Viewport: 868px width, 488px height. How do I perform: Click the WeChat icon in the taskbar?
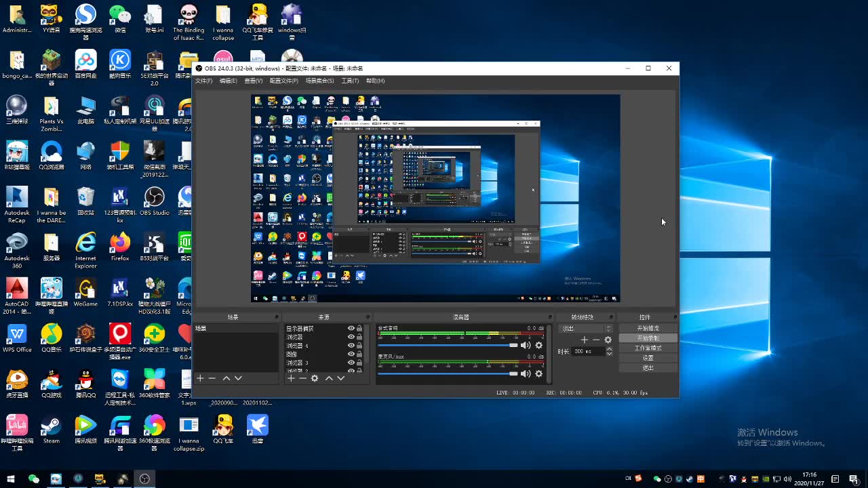(x=33, y=479)
